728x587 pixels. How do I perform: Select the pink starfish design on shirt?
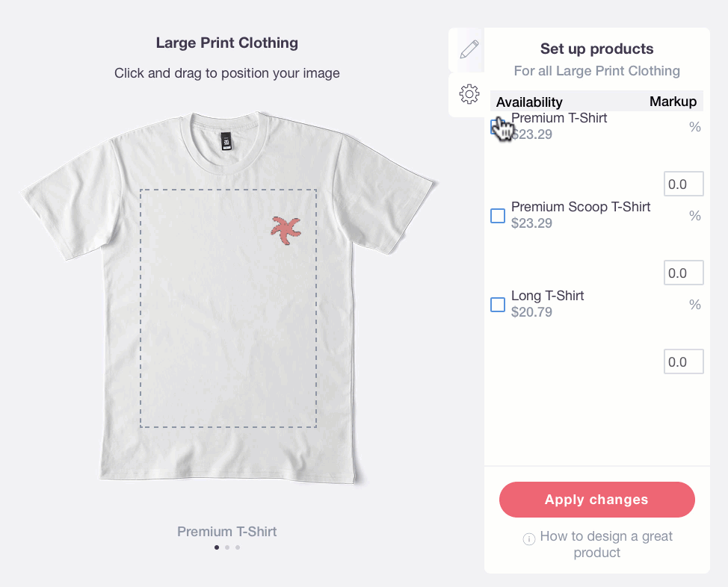coord(285,229)
